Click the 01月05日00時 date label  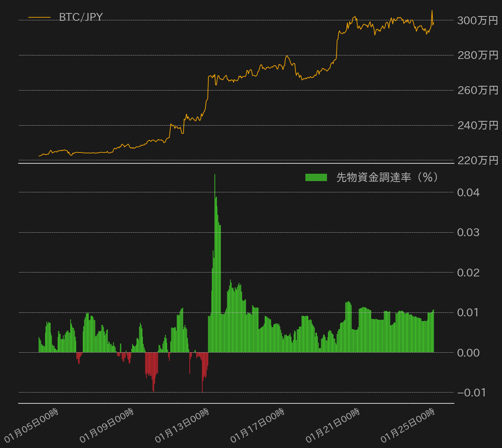tap(31, 425)
